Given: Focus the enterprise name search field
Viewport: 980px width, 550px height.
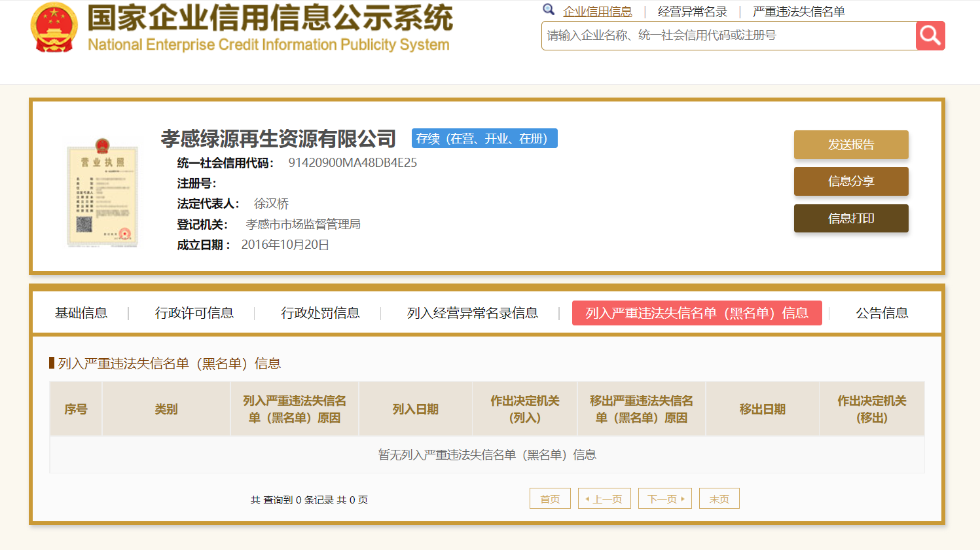Looking at the screenshot, I should click(729, 35).
